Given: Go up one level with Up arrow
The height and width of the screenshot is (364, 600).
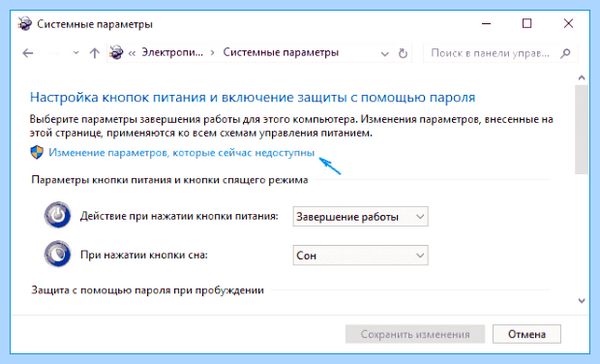Looking at the screenshot, I should [94, 53].
